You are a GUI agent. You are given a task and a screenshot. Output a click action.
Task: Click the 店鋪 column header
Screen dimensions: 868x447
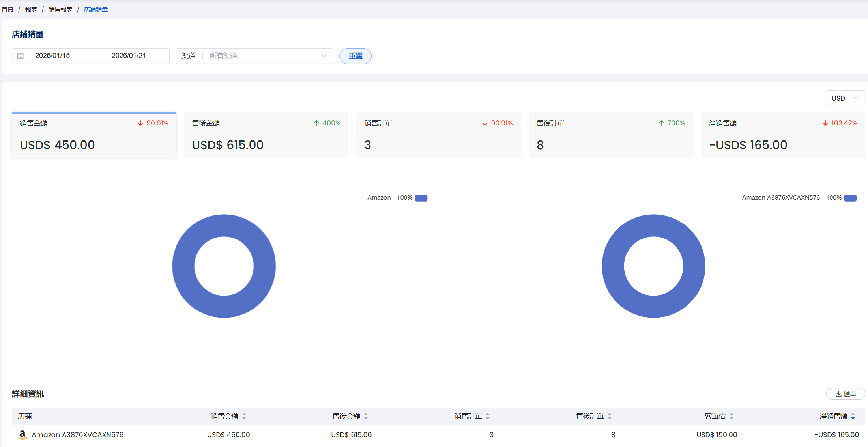tap(25, 416)
